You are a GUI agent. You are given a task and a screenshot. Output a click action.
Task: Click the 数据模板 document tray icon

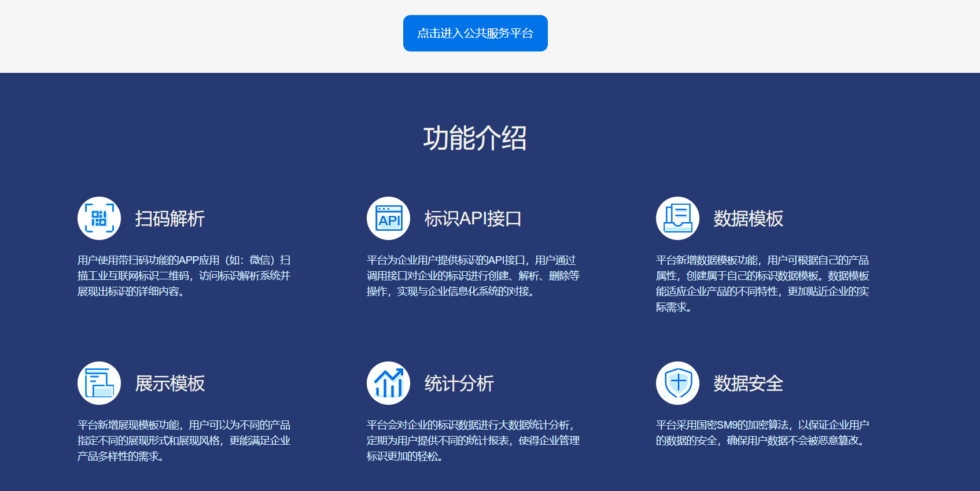(677, 218)
